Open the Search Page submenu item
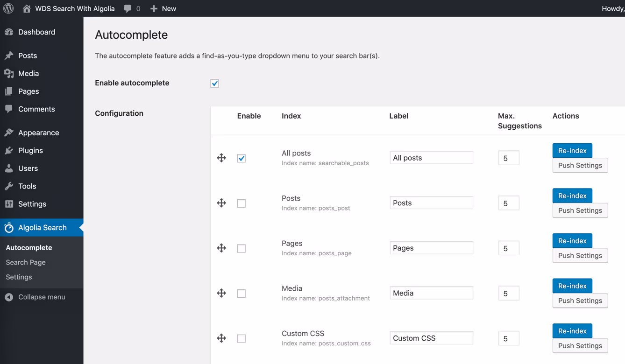The height and width of the screenshot is (364, 625). pyautogui.click(x=26, y=262)
